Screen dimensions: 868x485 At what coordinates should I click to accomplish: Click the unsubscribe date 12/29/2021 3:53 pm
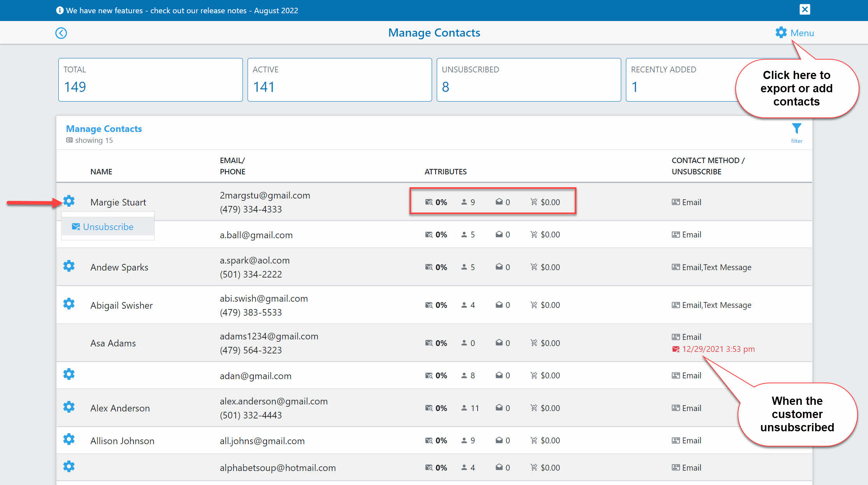click(x=718, y=349)
